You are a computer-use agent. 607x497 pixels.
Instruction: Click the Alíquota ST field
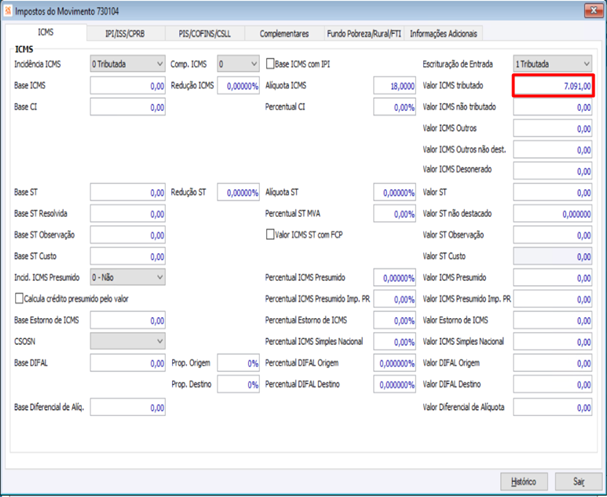[x=394, y=192]
